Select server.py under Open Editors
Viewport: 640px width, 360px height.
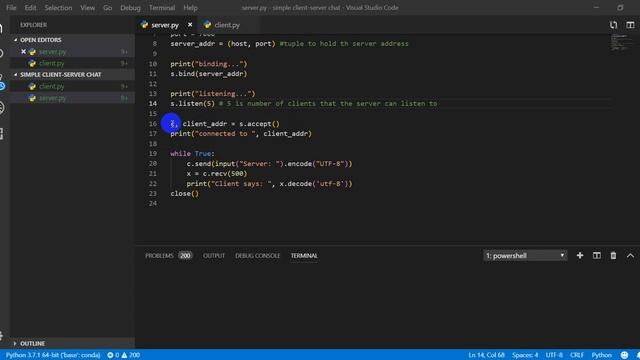click(52, 52)
